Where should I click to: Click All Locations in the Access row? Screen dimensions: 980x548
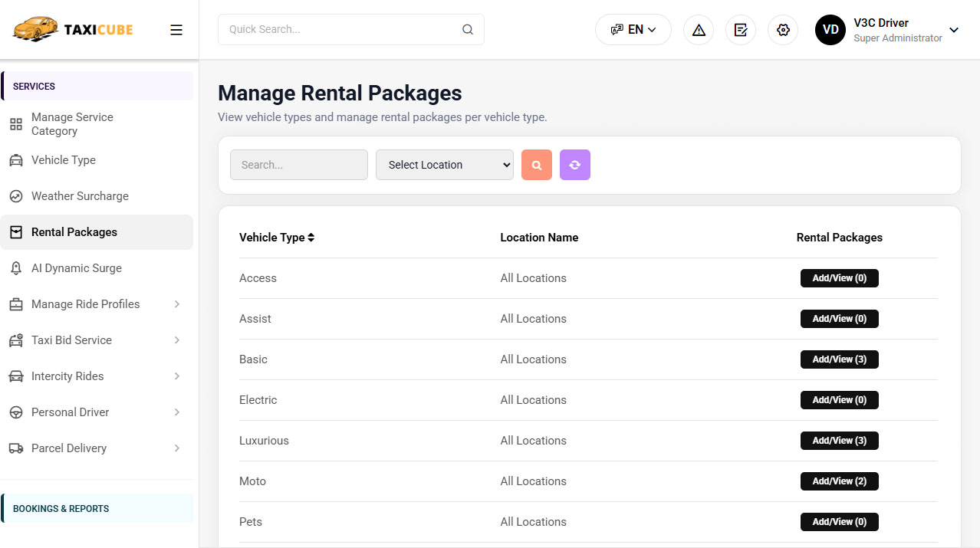click(533, 278)
